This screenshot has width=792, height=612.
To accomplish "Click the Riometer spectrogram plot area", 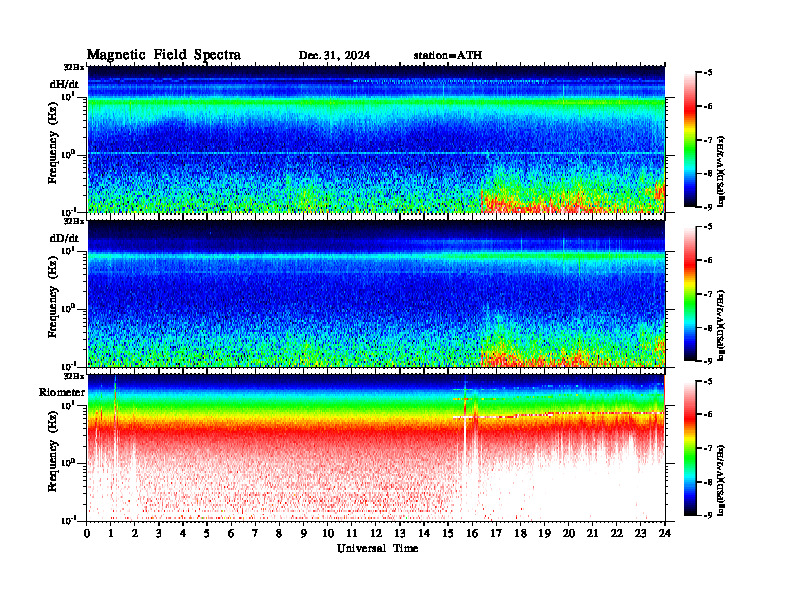I will pos(376,448).
